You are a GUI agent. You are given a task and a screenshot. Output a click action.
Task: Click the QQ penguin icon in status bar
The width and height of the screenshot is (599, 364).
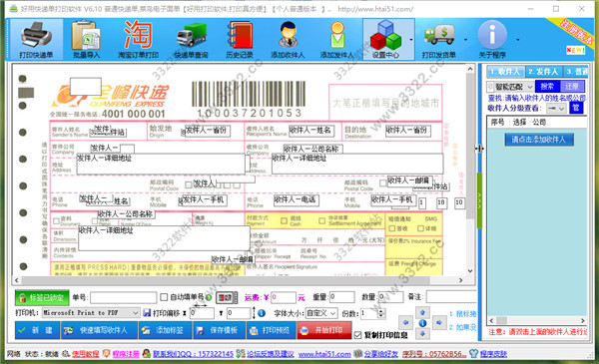point(147,354)
